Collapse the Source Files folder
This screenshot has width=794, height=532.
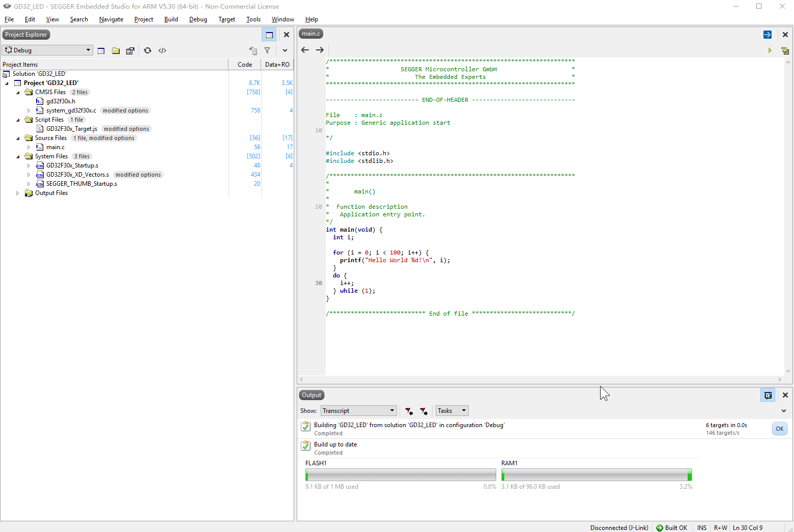coord(18,138)
